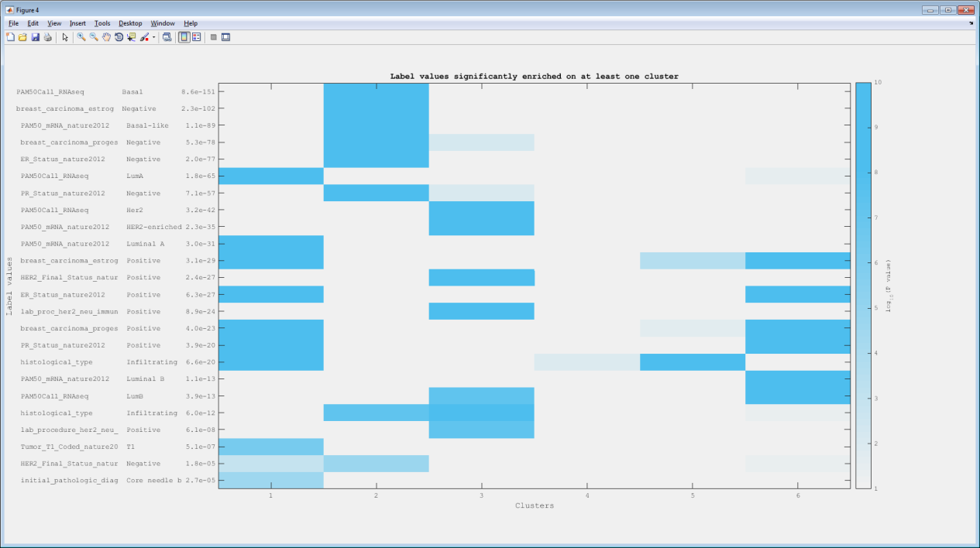Open the Tools menu
The width and height of the screenshot is (980, 548).
(102, 23)
